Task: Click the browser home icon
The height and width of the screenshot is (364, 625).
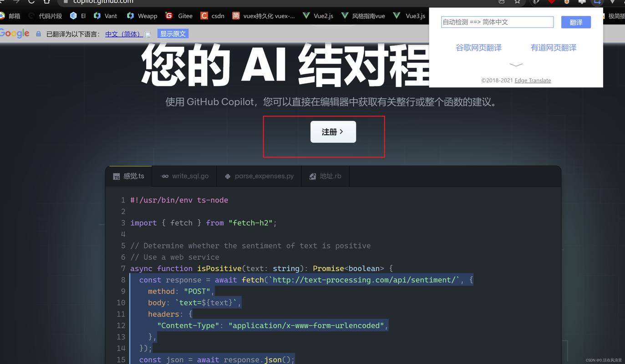Action: (46, 2)
